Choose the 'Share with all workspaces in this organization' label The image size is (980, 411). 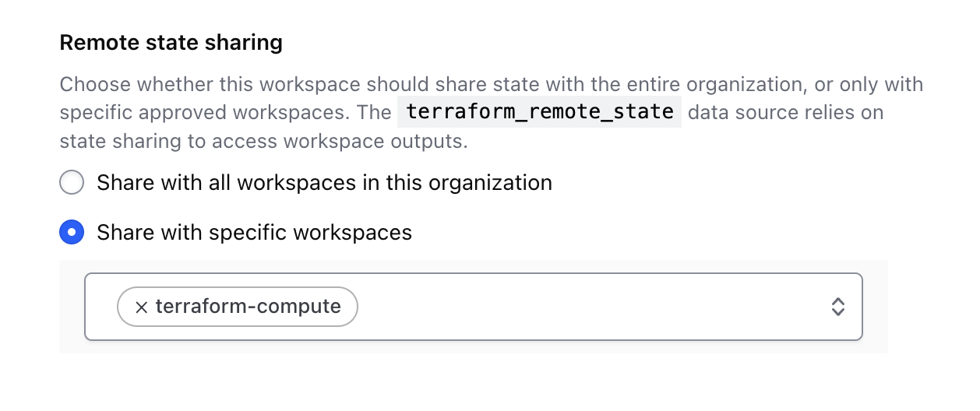pyautogui.click(x=324, y=183)
